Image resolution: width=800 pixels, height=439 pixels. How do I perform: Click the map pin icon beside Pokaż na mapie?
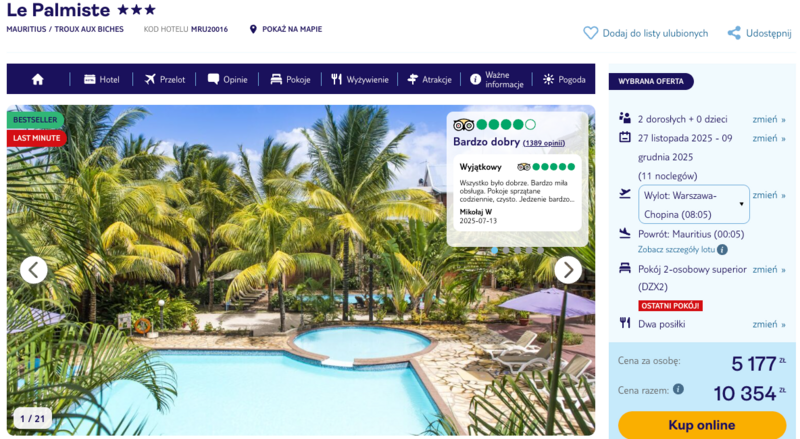253,29
